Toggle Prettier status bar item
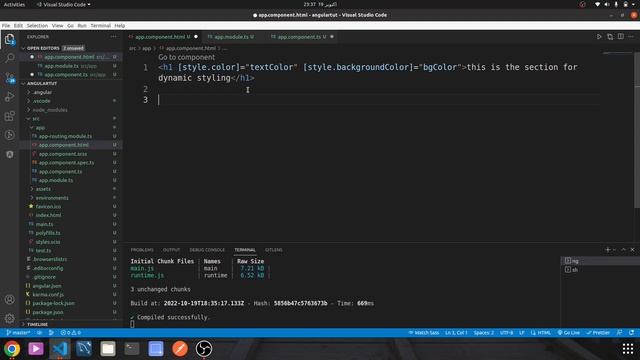640x360 pixels. [598, 333]
